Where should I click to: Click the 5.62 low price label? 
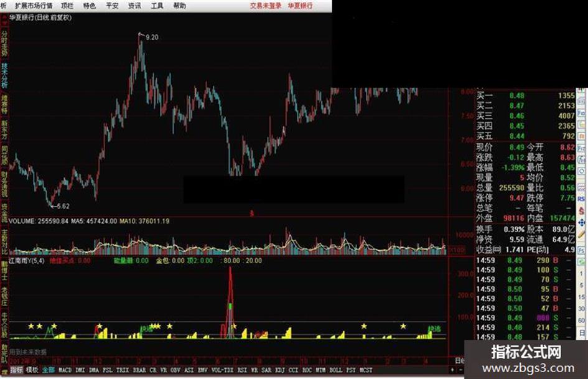pos(63,206)
